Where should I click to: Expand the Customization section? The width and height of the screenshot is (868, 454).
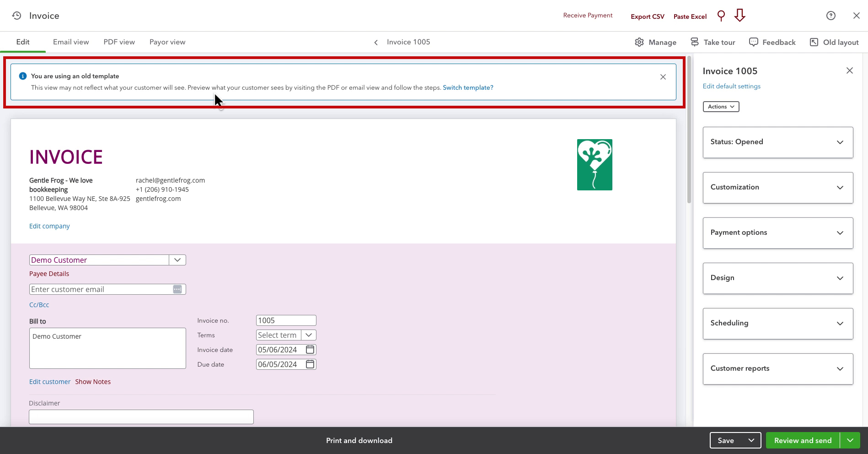(778, 188)
